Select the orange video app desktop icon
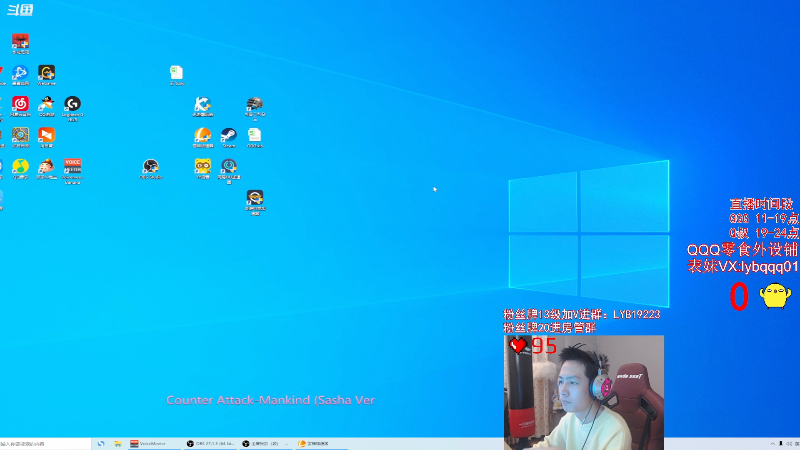Image resolution: width=800 pixels, height=450 pixels. point(46,137)
